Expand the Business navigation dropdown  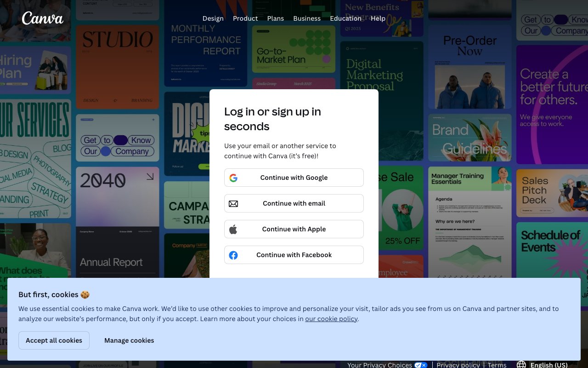307,18
